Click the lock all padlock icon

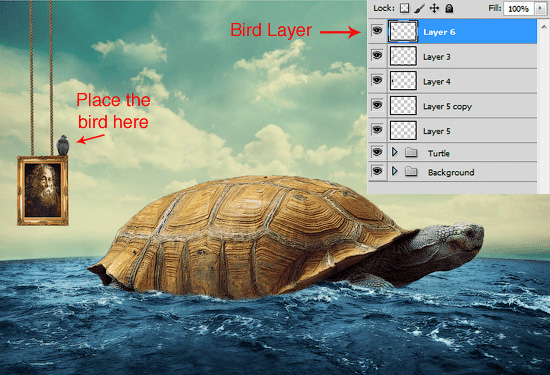pos(449,8)
